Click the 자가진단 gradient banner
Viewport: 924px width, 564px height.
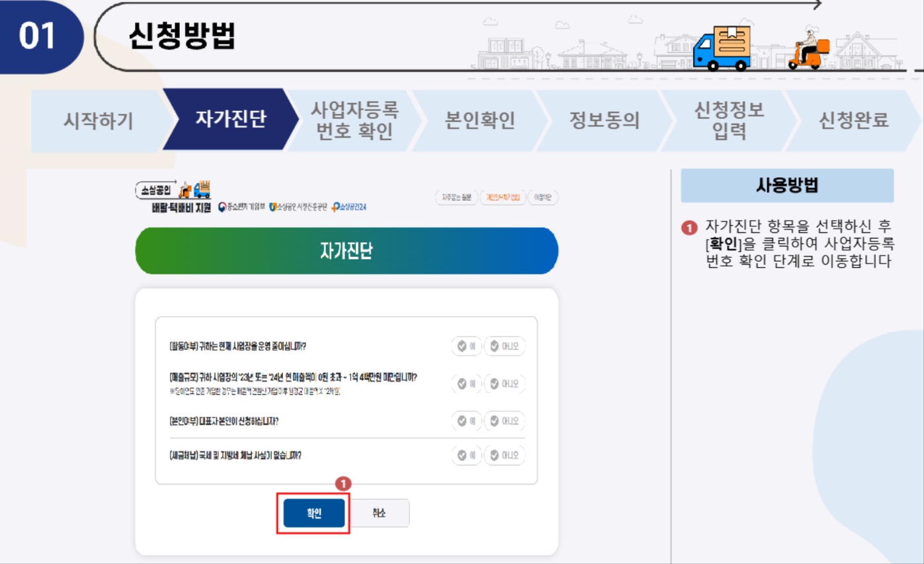347,251
